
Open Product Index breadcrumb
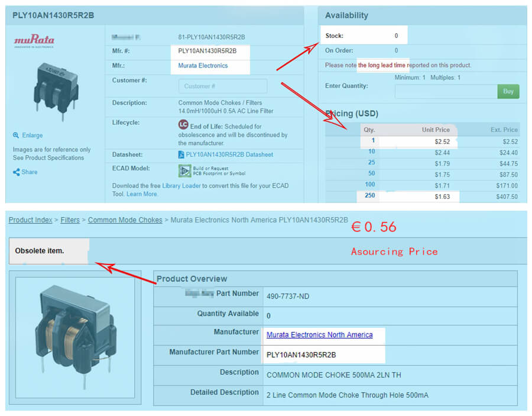click(x=31, y=220)
